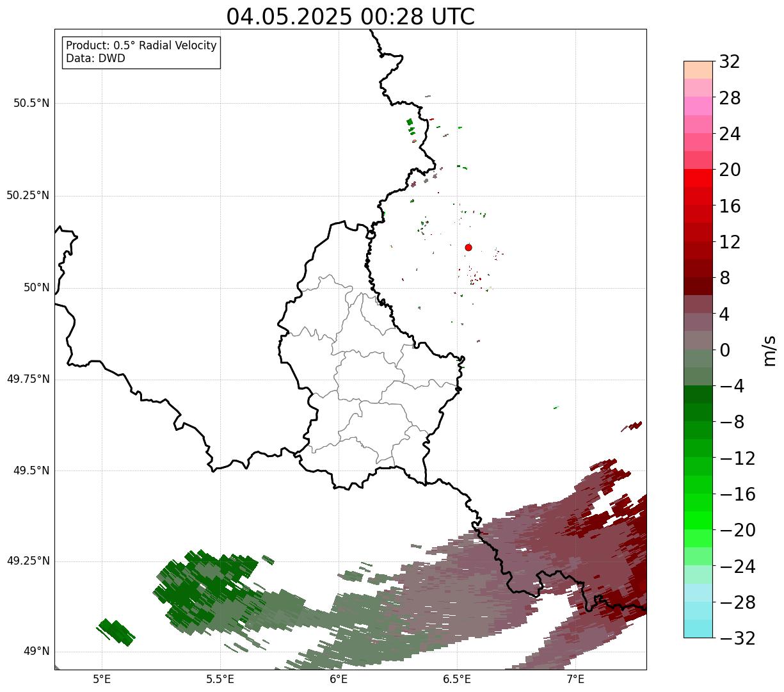Click the colorbar tick label −8
784x692 pixels.
(732, 422)
